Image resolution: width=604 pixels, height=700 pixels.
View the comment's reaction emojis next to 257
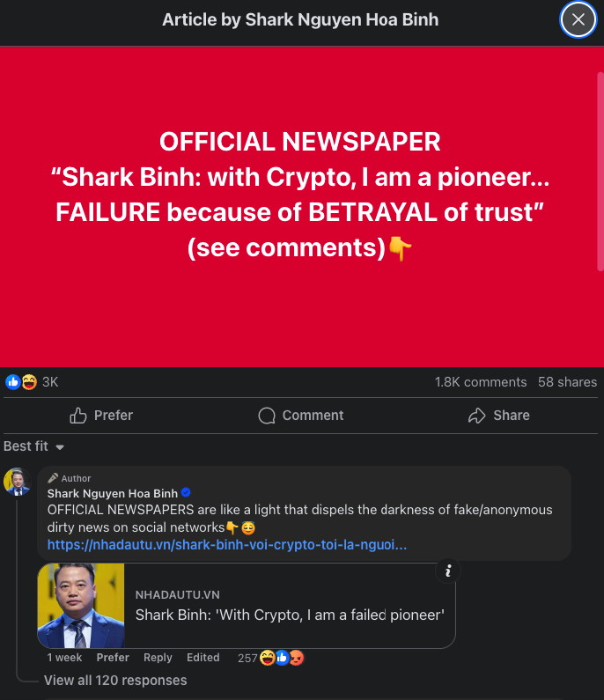(x=282, y=658)
